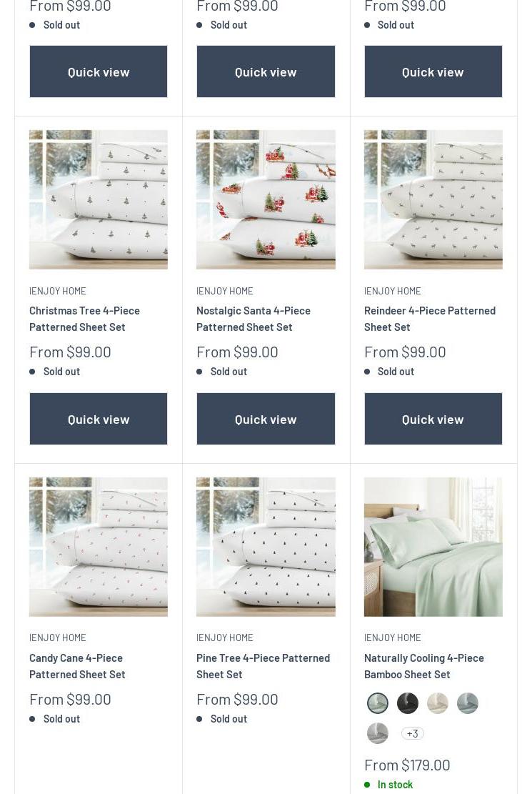Select the light gray color swatch
Viewport: 532px width, 794px height.
378,733
